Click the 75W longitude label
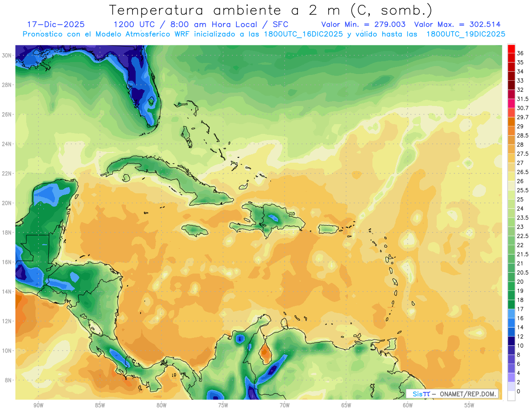 (223, 406)
